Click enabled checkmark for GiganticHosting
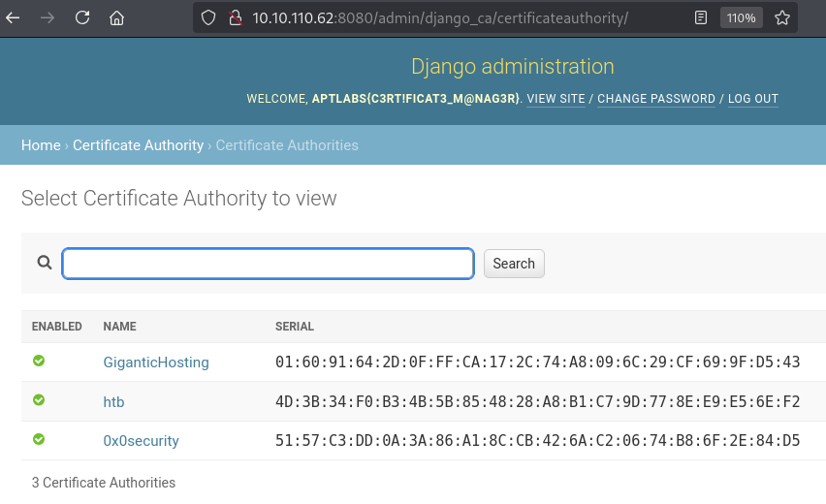 39,361
